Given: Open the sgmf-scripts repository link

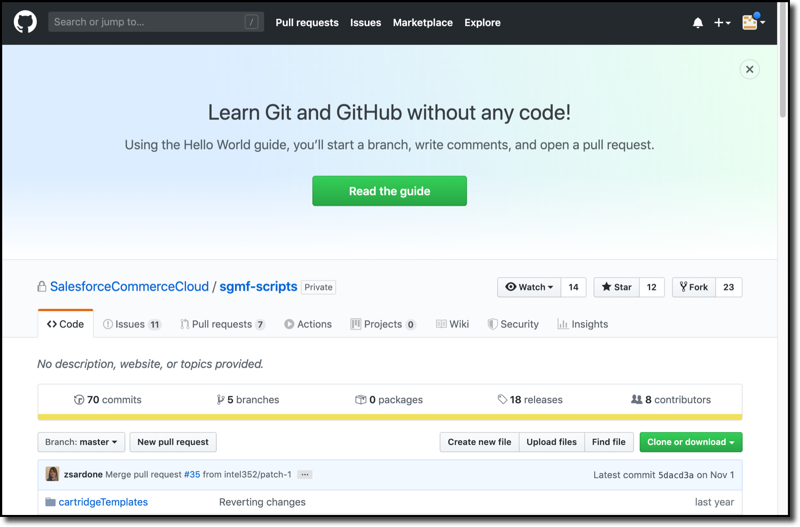Looking at the screenshot, I should 258,287.
